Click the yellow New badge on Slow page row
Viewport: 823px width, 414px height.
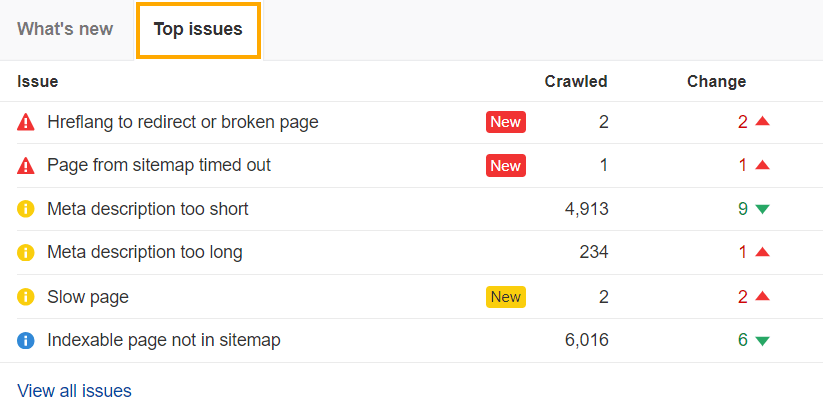pos(506,297)
